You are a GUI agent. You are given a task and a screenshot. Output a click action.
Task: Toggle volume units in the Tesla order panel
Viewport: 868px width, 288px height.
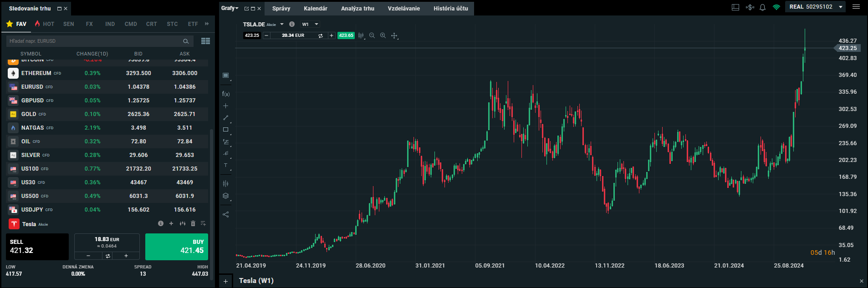tap(108, 256)
